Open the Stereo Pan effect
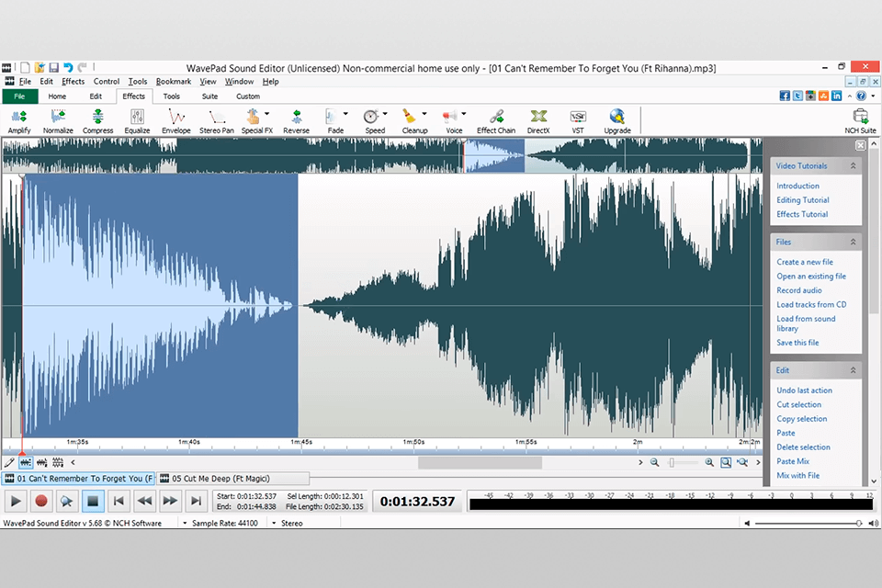 (x=217, y=121)
